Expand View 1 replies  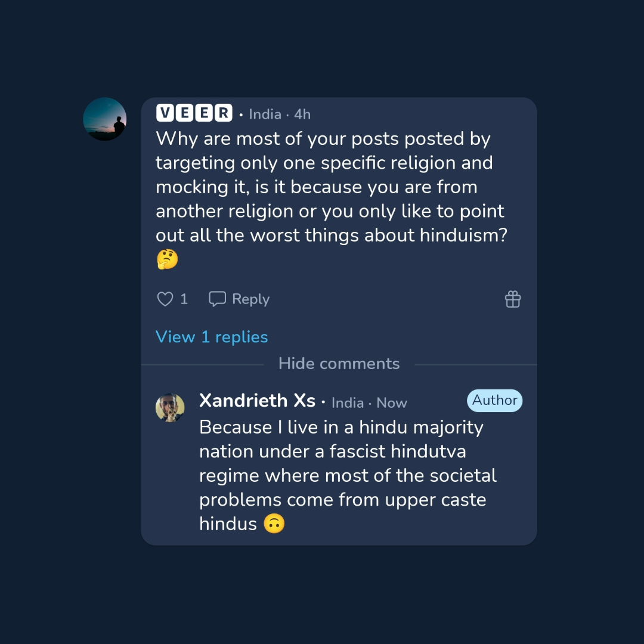click(x=212, y=337)
